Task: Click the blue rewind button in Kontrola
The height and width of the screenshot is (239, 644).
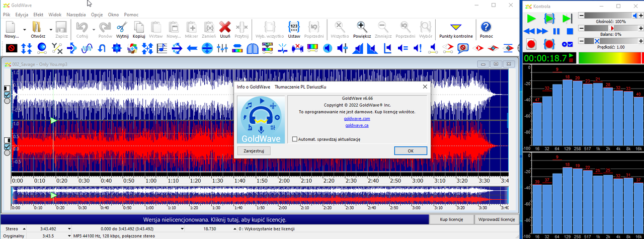Action: click(x=529, y=31)
